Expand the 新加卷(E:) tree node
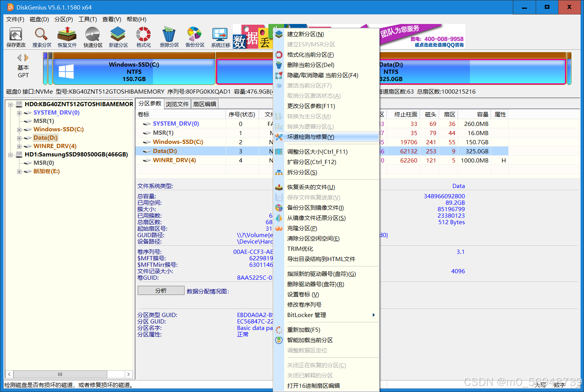 19,172
